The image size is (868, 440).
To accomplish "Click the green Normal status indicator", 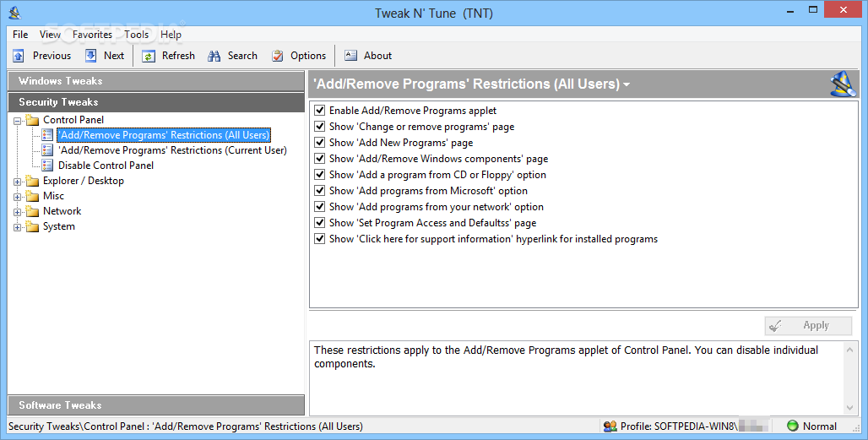I will [x=793, y=426].
